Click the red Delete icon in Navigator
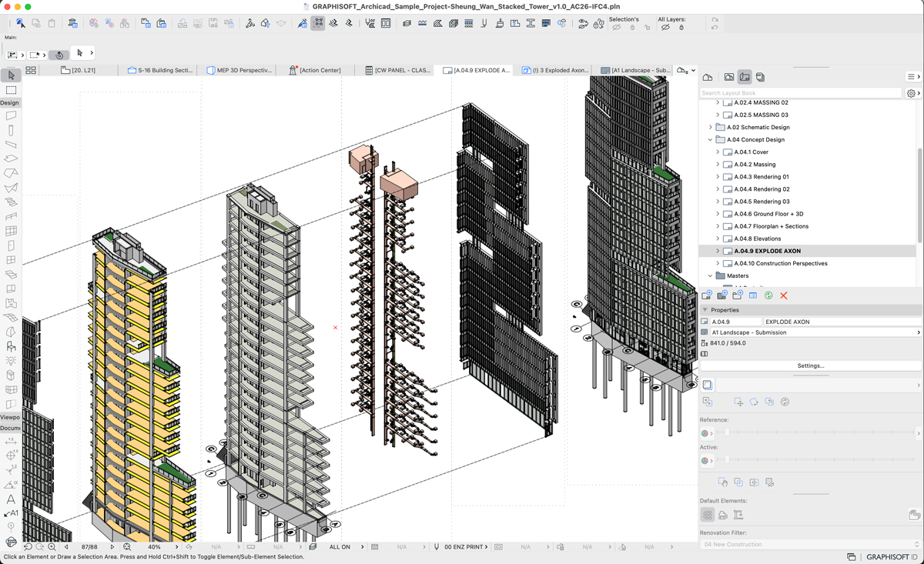The image size is (924, 564). (784, 295)
